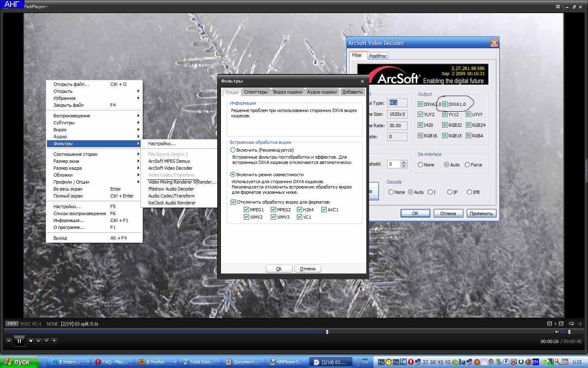
Task: Open Opera FAQ taskbar button
Action: pyautogui.click(x=112, y=362)
